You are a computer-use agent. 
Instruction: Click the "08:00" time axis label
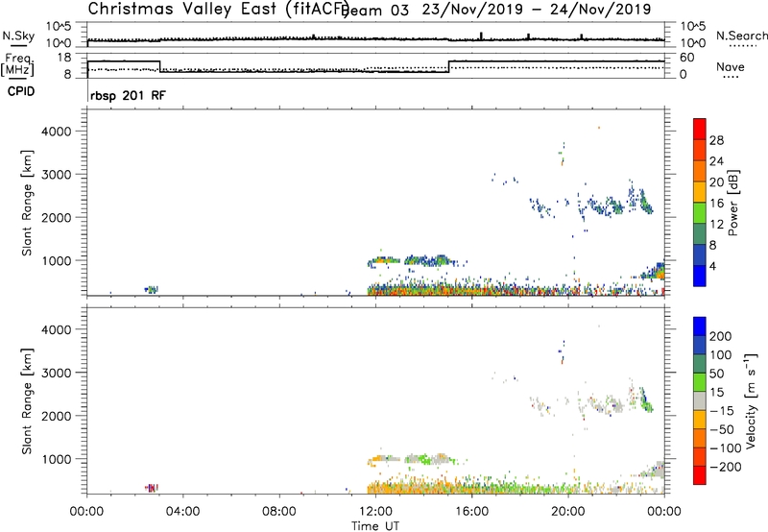[279, 512]
